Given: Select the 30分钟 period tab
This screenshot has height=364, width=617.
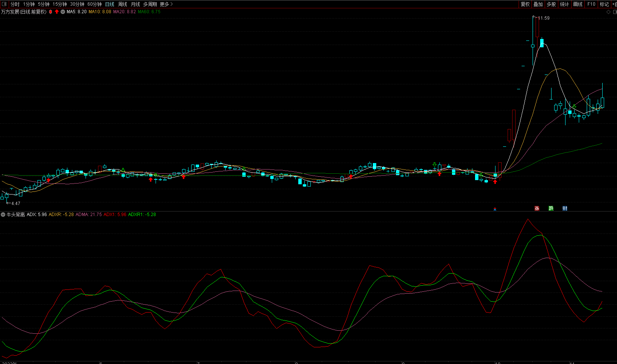Looking at the screenshot, I should 77,4.
